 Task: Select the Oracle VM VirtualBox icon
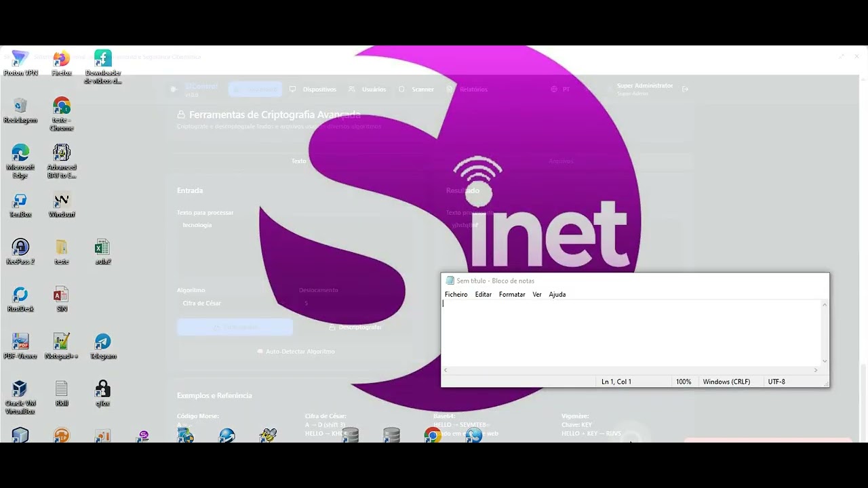pos(20,398)
